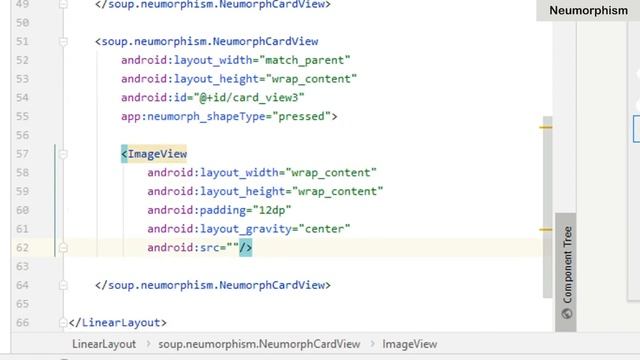Select ImageView in the breadcrumb bar
Screen dimensions: 640x360
(409, 344)
